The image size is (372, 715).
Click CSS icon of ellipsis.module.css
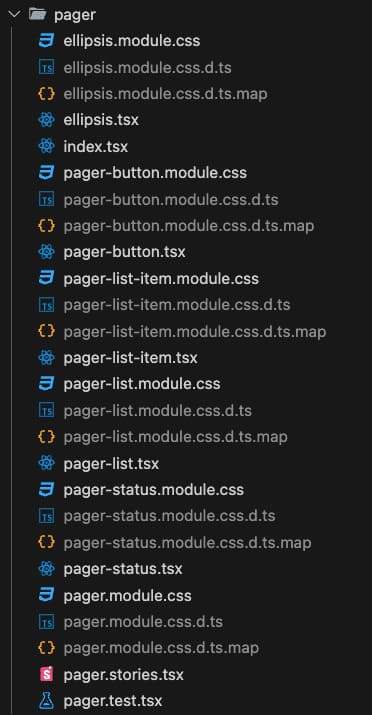(x=46, y=41)
